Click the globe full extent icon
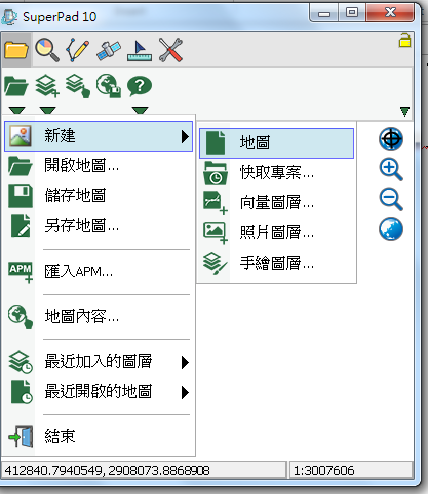This screenshot has width=428, height=494. pyautogui.click(x=391, y=229)
